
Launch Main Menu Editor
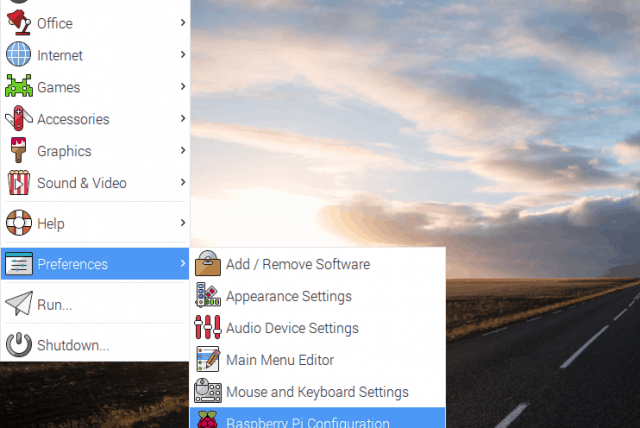point(280,360)
